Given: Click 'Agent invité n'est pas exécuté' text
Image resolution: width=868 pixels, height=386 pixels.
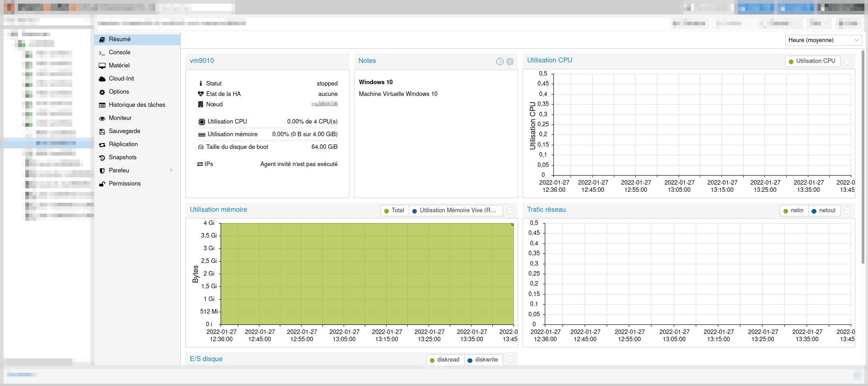Looking at the screenshot, I should point(299,164).
